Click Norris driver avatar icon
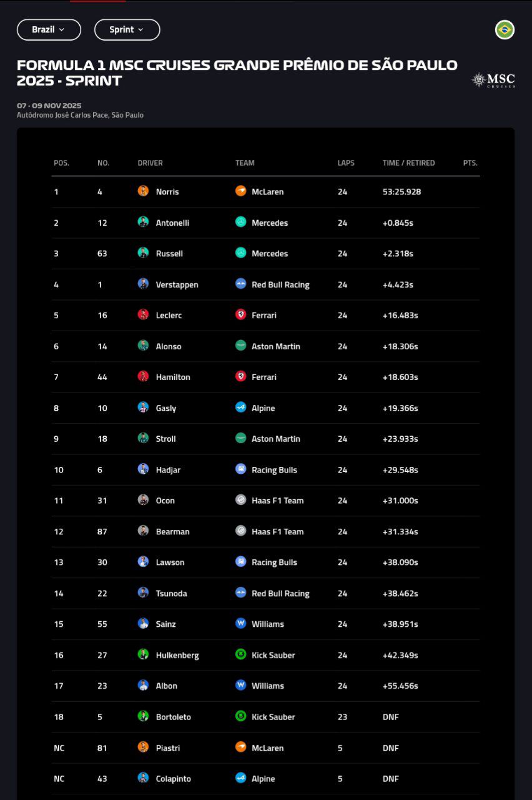 click(x=143, y=191)
